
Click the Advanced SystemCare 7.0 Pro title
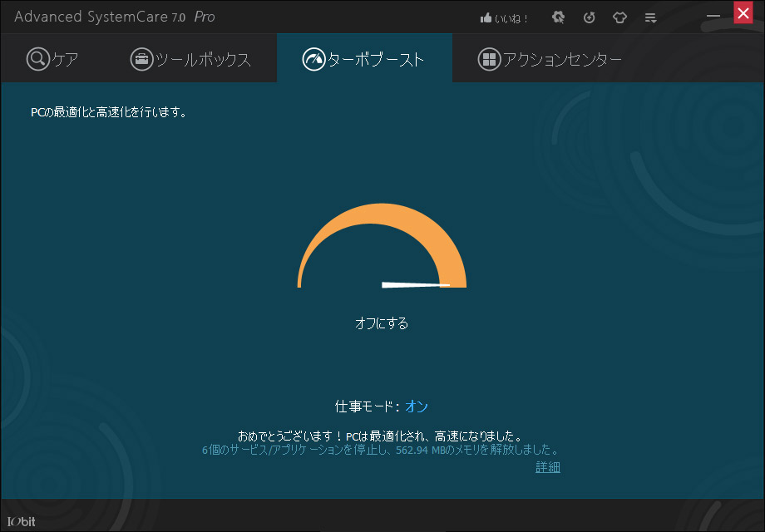click(x=115, y=17)
